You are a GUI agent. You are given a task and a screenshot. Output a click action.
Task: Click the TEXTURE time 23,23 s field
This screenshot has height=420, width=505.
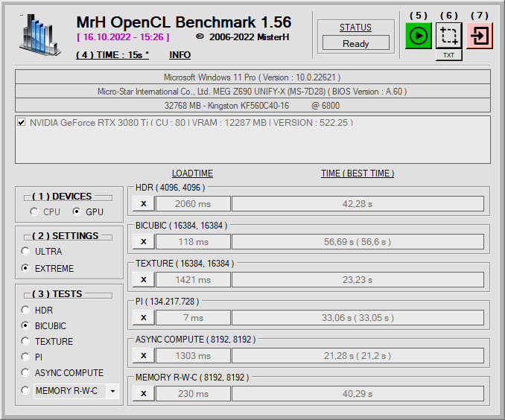[358, 279]
